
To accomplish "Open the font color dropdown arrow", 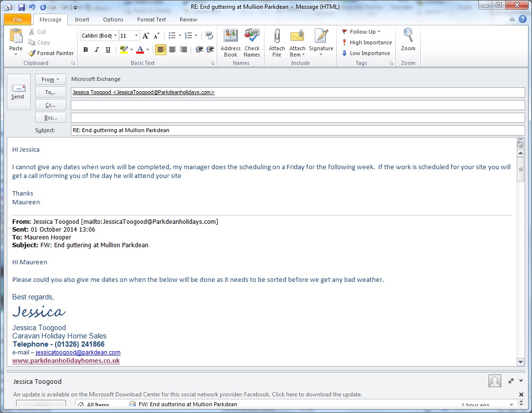I will click(147, 50).
